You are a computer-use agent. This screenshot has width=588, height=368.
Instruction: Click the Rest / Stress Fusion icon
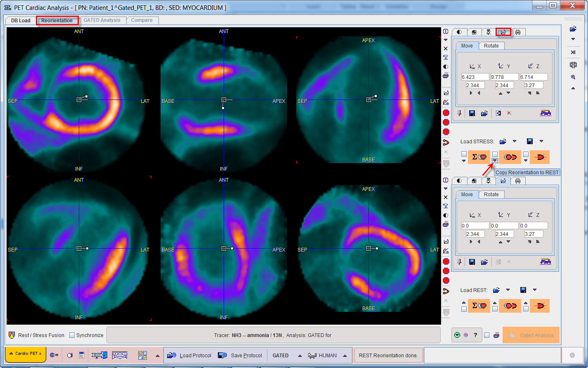tap(12, 335)
